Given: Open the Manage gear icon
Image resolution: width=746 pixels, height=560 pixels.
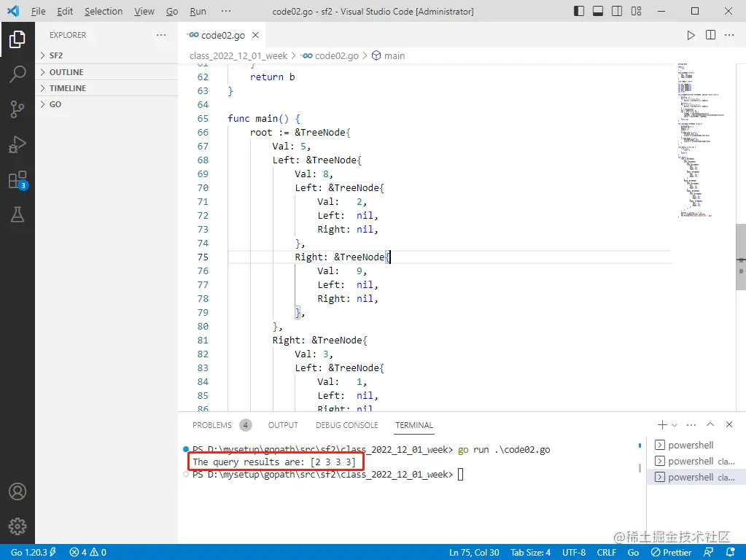Looking at the screenshot, I should (17, 526).
